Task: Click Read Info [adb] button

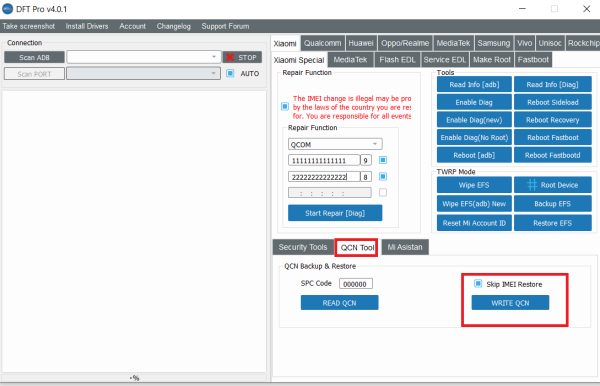Action: coord(474,85)
